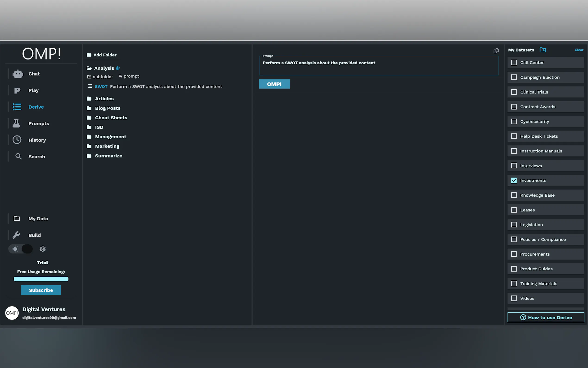
Task: Click the add dataset folder icon
Action: click(543, 50)
